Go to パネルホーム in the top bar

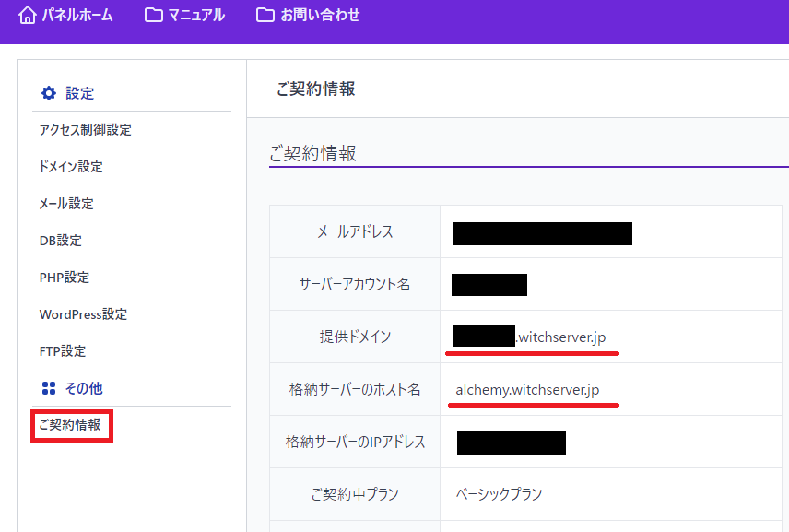(77, 15)
